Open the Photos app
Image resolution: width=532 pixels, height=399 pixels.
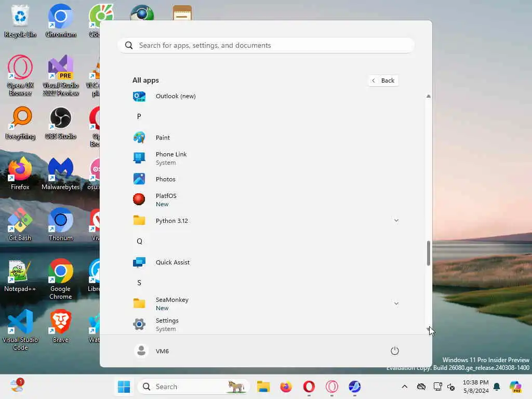265,179
